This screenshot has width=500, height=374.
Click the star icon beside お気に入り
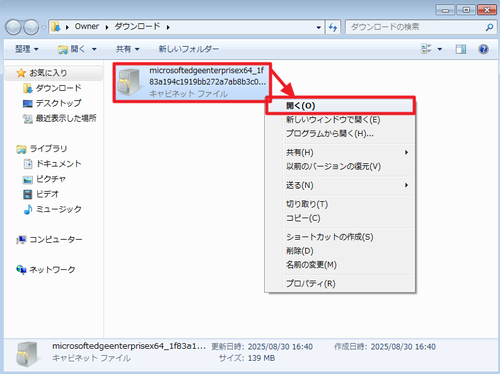(x=21, y=73)
